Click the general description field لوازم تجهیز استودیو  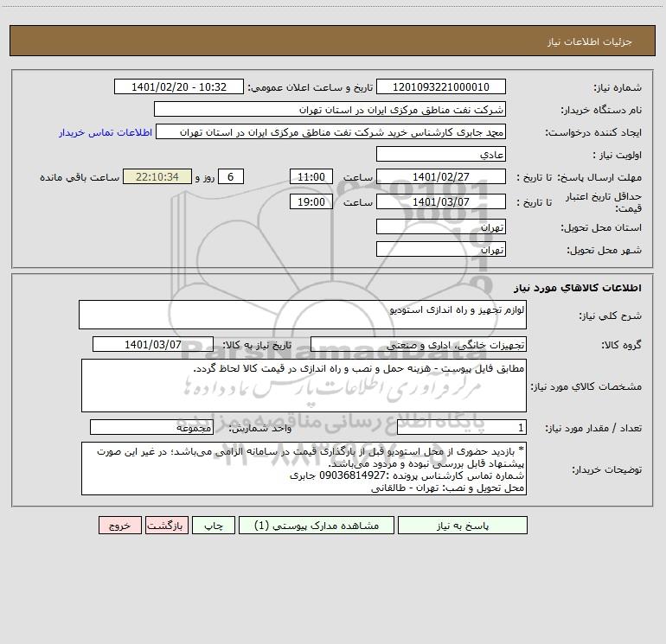coord(303,315)
